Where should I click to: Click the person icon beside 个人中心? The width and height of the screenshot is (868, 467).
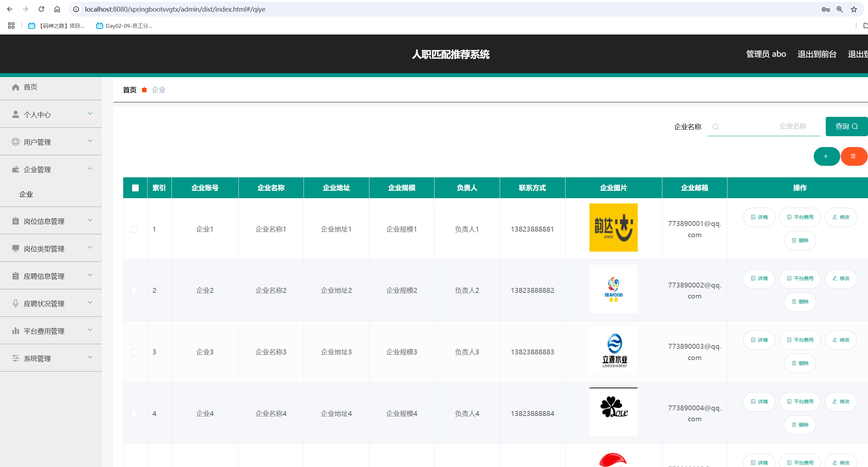[15, 114]
